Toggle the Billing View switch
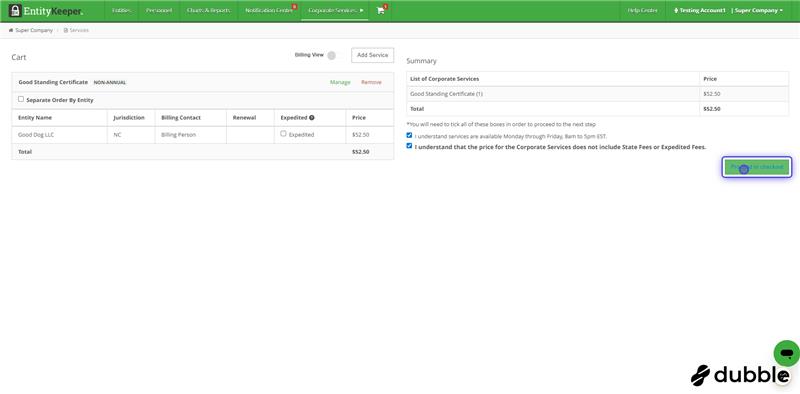800x394 pixels. click(332, 55)
